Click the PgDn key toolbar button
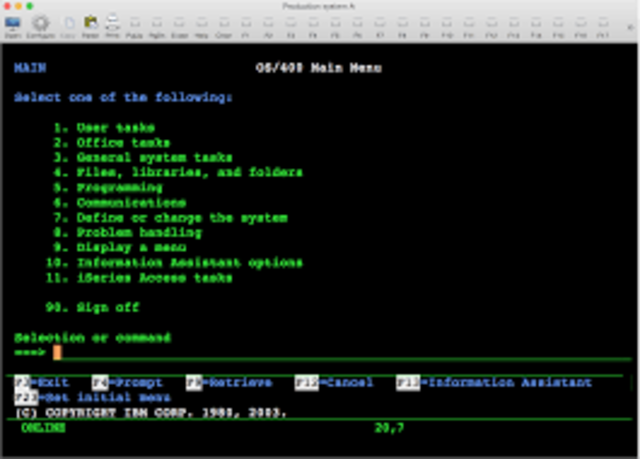640x459 pixels. coord(157,27)
